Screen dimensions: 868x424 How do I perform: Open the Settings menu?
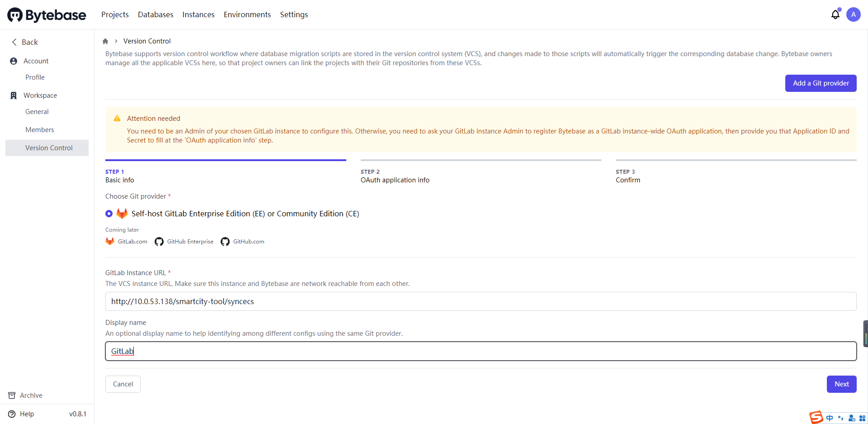point(294,14)
